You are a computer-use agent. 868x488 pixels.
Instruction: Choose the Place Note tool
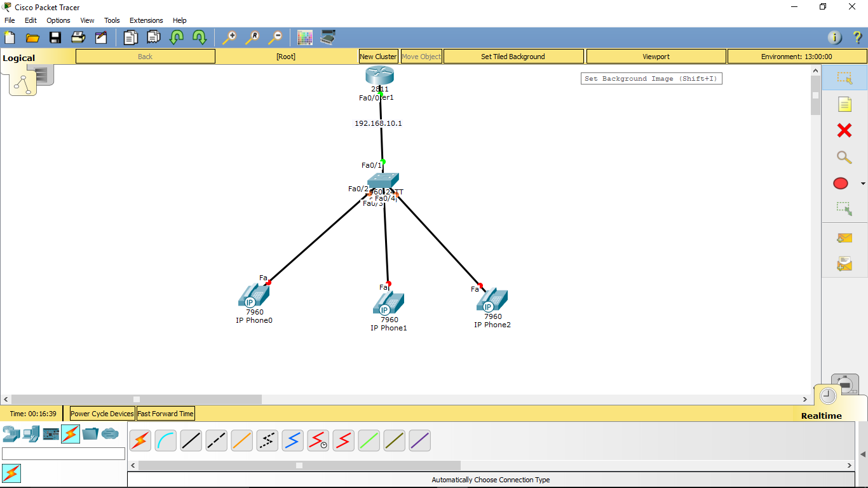844,104
